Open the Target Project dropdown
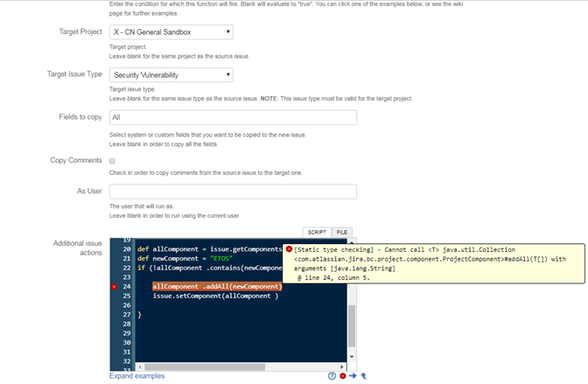 pyautogui.click(x=171, y=32)
